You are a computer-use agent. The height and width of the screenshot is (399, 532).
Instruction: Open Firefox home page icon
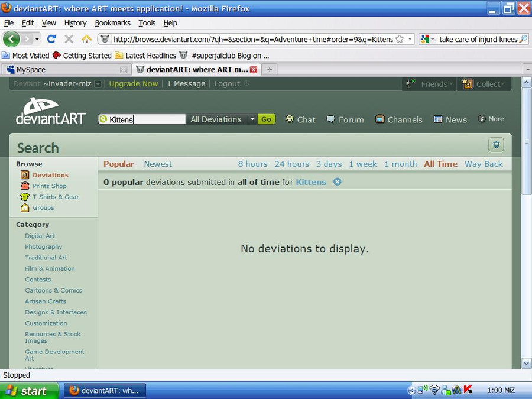(x=86, y=39)
